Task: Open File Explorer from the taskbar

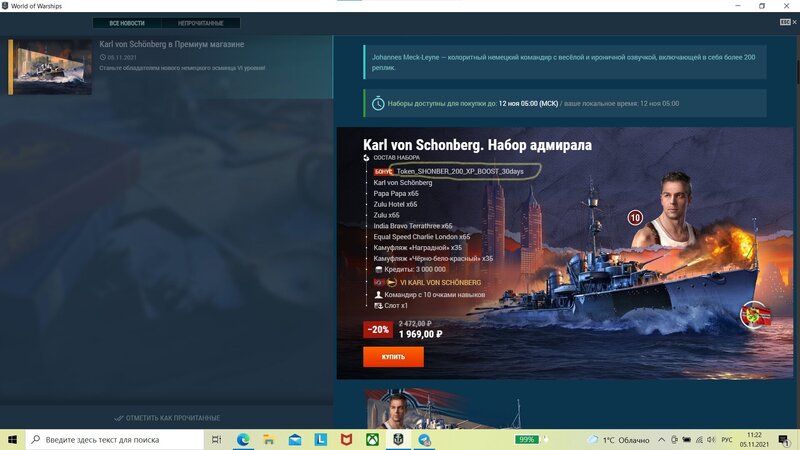Action: pyautogui.click(x=269, y=439)
